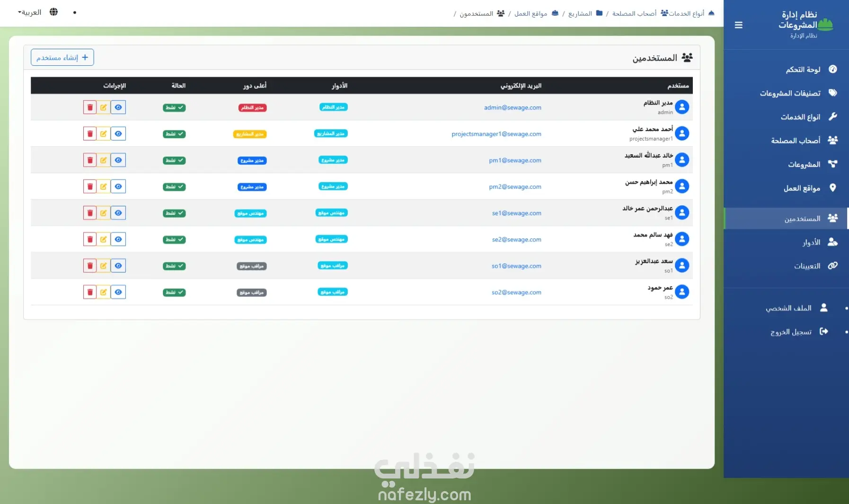This screenshot has width=849, height=504.
Task: Click تسجيل الخروج to log out
Action: [x=799, y=331]
